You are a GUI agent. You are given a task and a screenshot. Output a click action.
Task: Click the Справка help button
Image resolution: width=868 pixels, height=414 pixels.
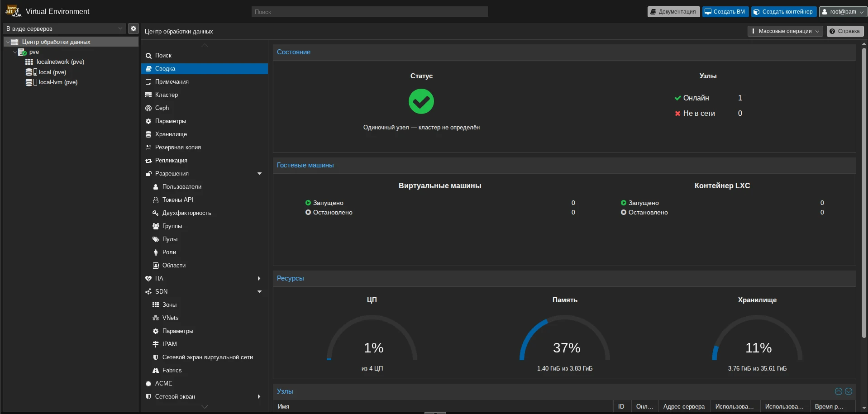(845, 31)
